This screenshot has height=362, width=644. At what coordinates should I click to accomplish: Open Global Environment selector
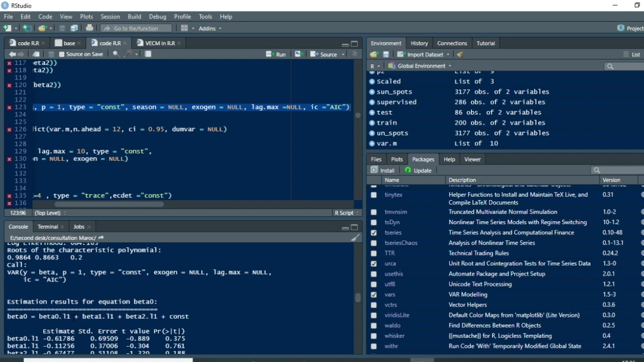pyautogui.click(x=420, y=66)
